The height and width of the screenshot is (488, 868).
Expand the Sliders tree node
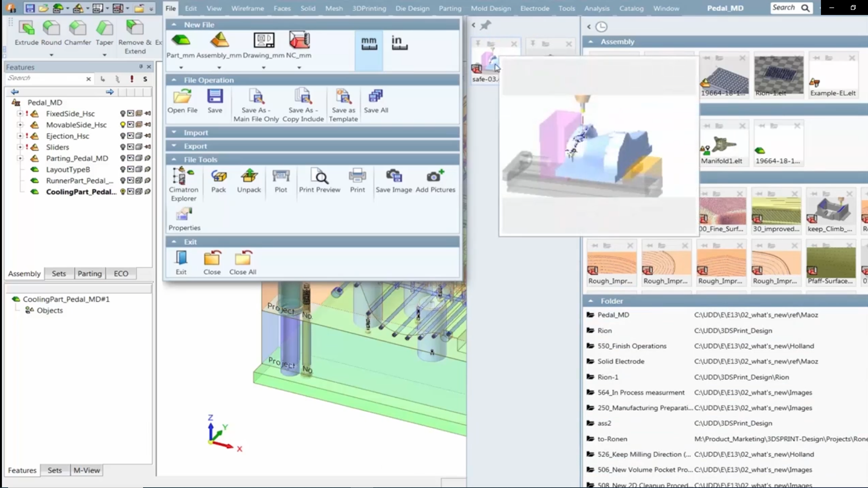click(20, 147)
